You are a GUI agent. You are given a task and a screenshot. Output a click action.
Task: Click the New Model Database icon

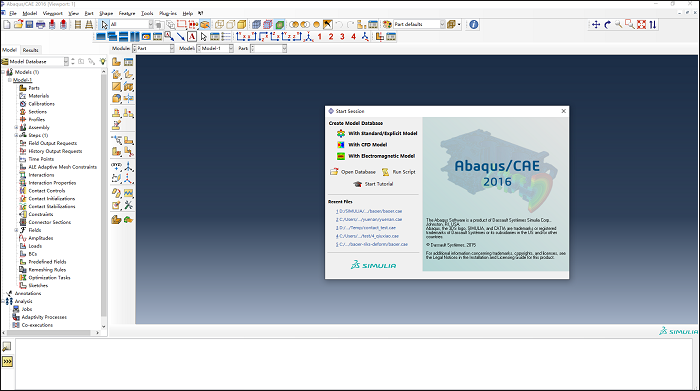click(x=7, y=25)
